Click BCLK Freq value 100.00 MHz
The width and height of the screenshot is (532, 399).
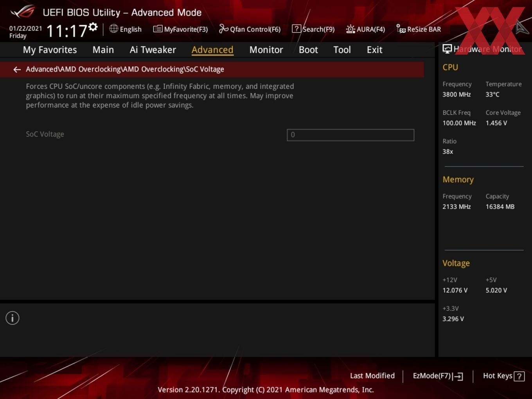click(x=459, y=123)
